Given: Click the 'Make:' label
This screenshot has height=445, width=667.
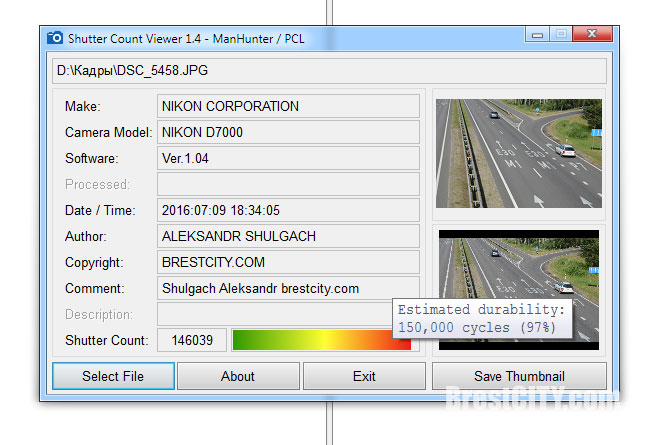Looking at the screenshot, I should pyautogui.click(x=83, y=106).
